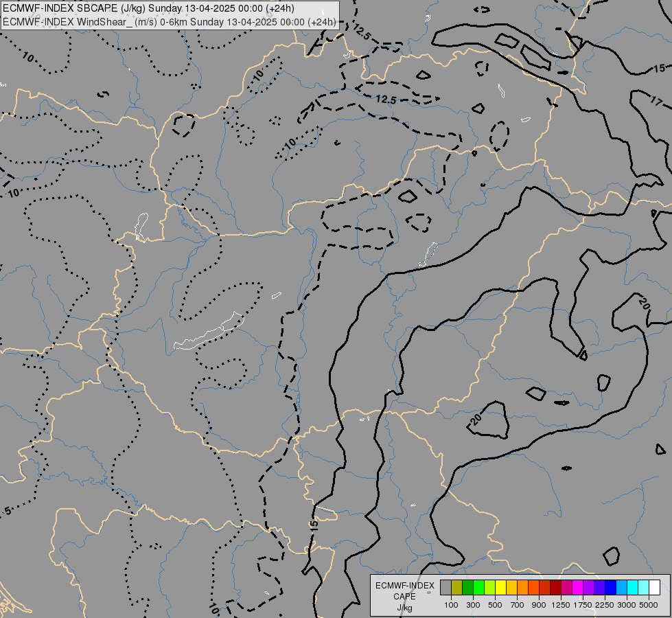Click the pale cyan swatch beside white

(x=643, y=588)
